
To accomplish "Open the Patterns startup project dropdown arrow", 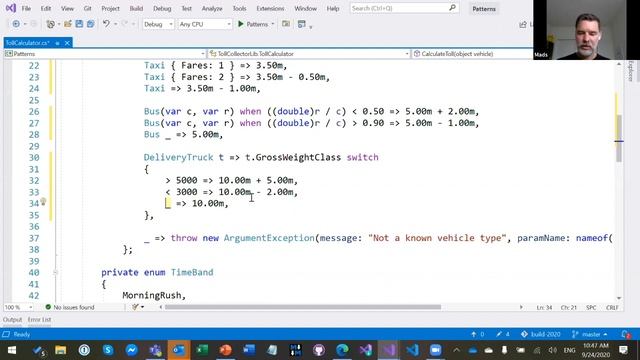I will pyautogui.click(x=273, y=24).
